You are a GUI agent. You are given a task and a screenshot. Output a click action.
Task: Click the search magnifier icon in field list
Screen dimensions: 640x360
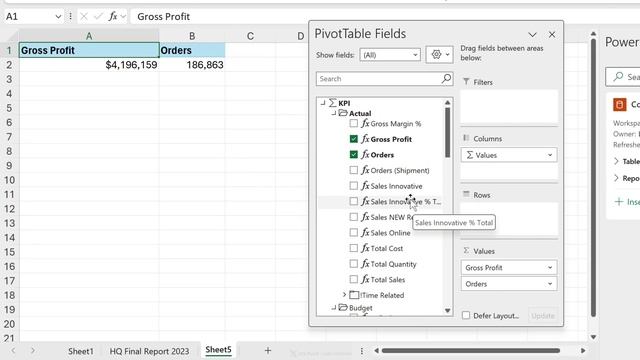pos(447,78)
